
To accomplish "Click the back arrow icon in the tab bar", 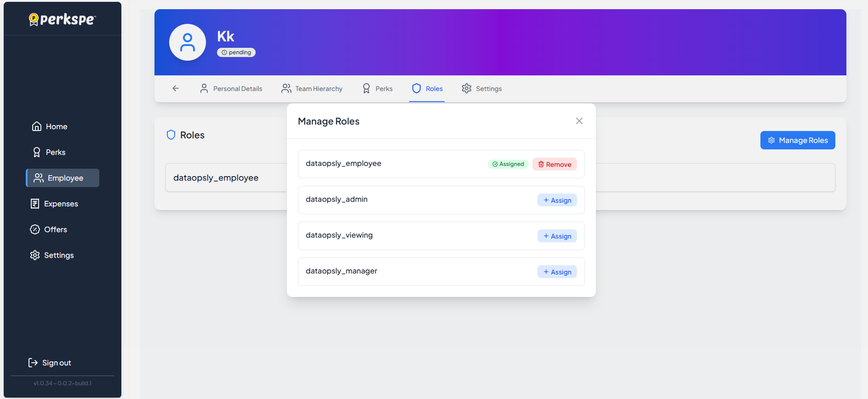I will tap(176, 88).
